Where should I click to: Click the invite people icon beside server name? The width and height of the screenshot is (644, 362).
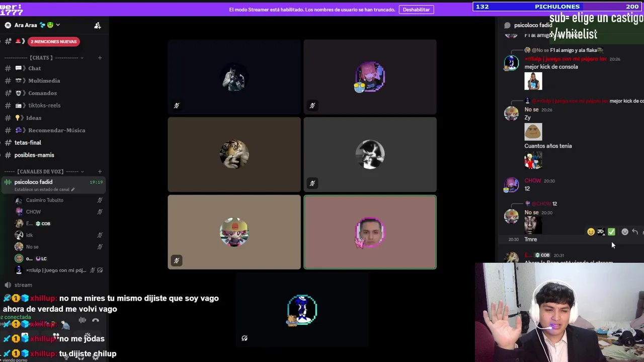tap(98, 25)
